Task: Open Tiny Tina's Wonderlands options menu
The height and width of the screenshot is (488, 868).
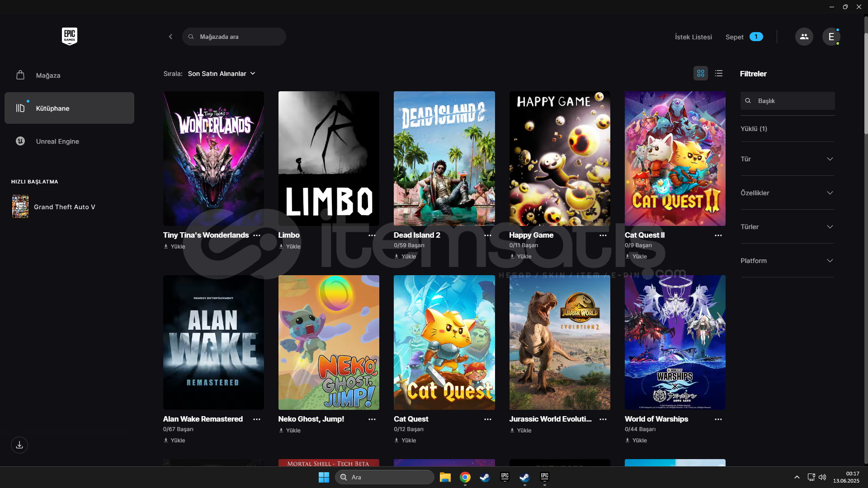Action: pos(257,235)
